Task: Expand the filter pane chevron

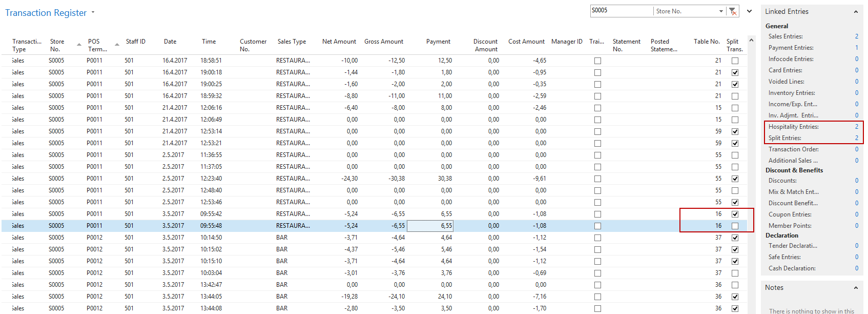Action: 749,11
